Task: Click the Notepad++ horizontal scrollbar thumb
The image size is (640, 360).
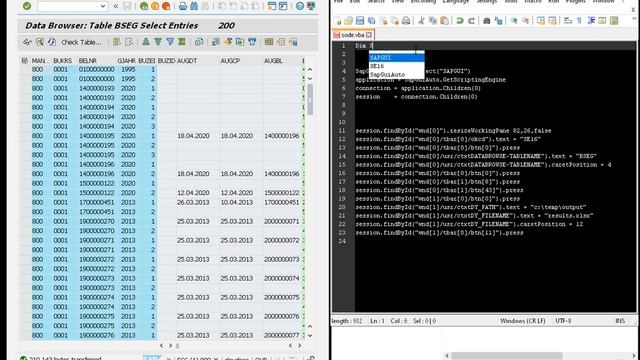Action: (x=507, y=356)
